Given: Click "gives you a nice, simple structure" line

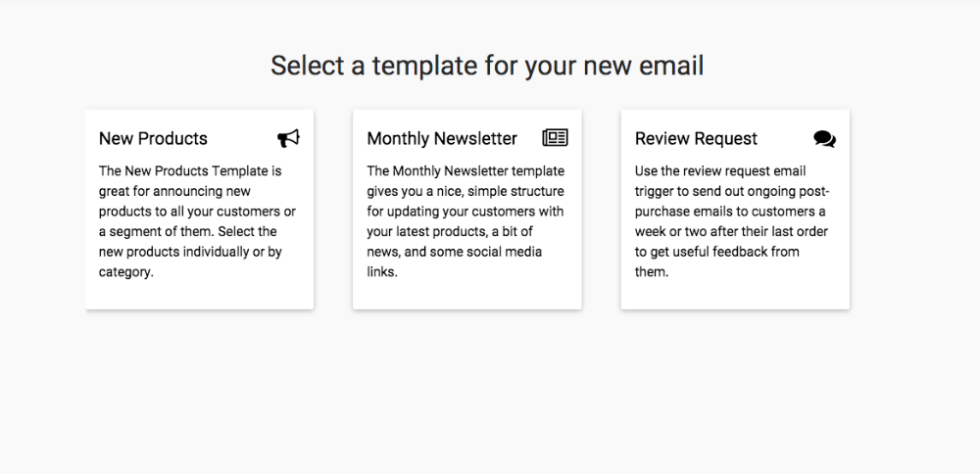Looking at the screenshot, I should coord(465,191).
